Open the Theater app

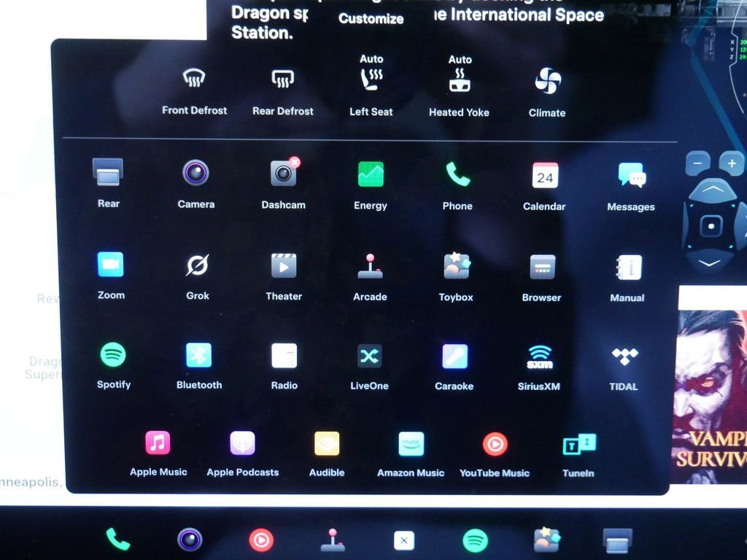coord(284,276)
